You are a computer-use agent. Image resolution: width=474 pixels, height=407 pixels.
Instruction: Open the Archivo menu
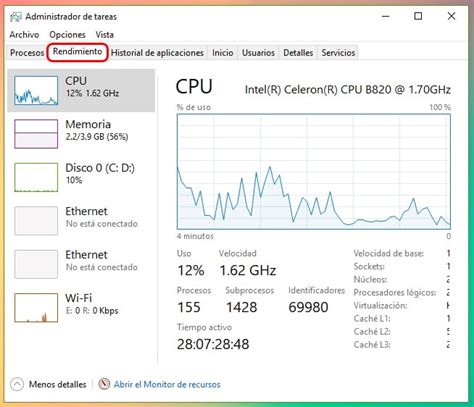(24, 35)
